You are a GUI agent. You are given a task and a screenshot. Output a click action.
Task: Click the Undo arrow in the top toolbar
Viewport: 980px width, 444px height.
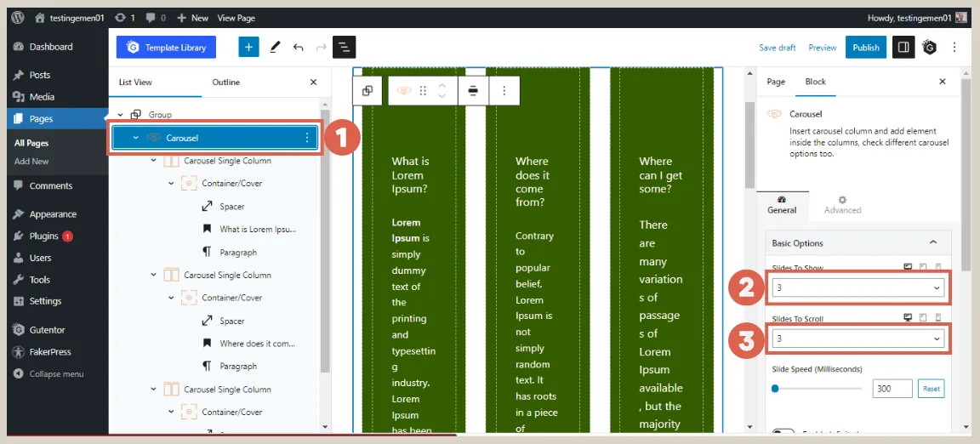point(299,48)
